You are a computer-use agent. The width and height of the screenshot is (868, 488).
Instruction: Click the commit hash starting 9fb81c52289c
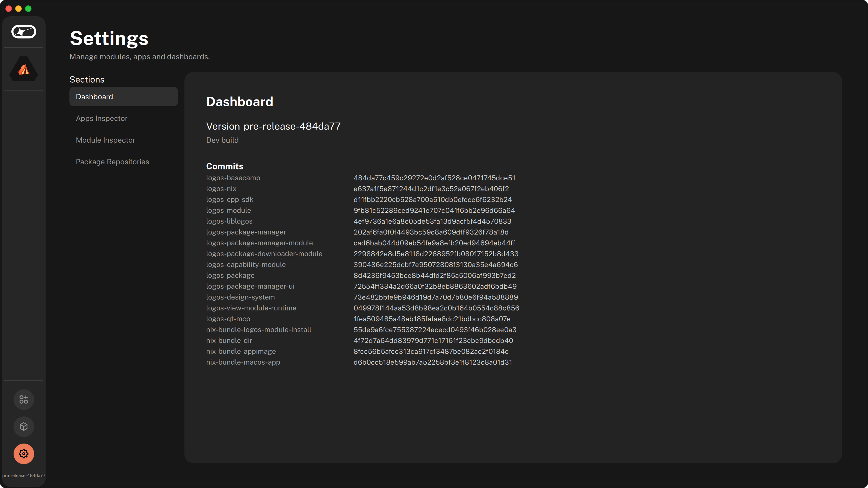click(x=434, y=210)
